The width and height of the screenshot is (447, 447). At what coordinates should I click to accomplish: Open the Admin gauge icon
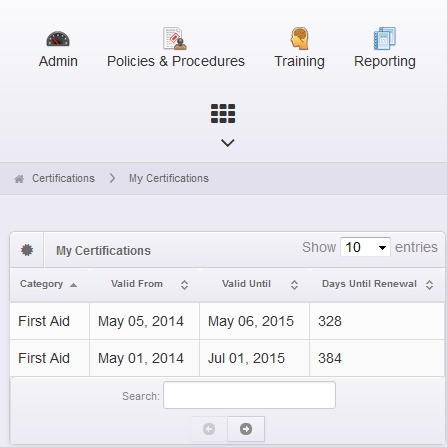[x=58, y=39]
